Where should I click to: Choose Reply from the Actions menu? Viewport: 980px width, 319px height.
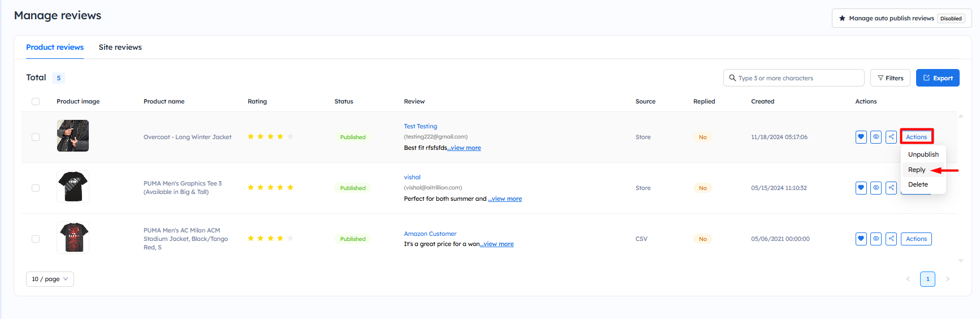(917, 170)
